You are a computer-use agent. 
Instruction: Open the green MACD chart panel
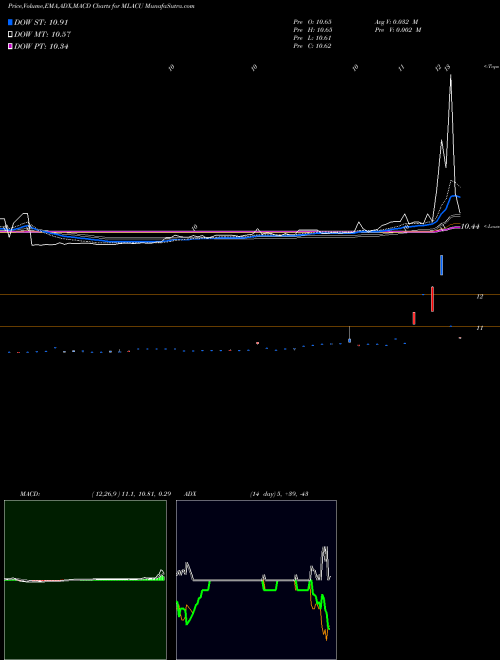[85, 580]
